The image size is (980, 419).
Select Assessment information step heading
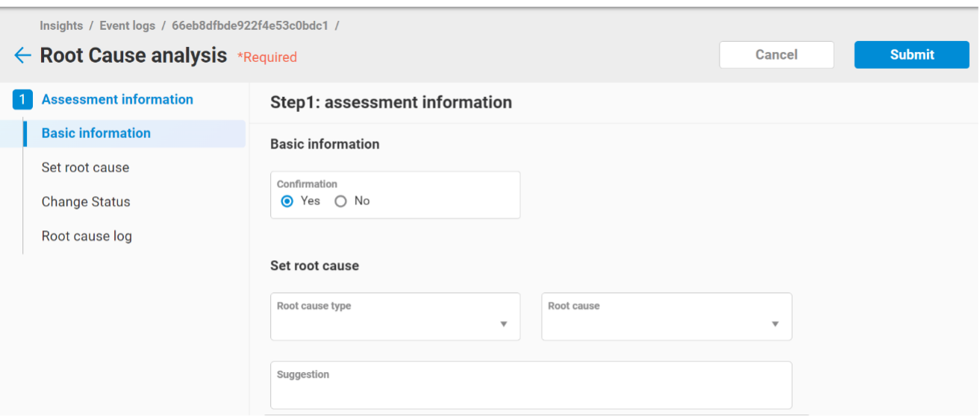pos(117,100)
